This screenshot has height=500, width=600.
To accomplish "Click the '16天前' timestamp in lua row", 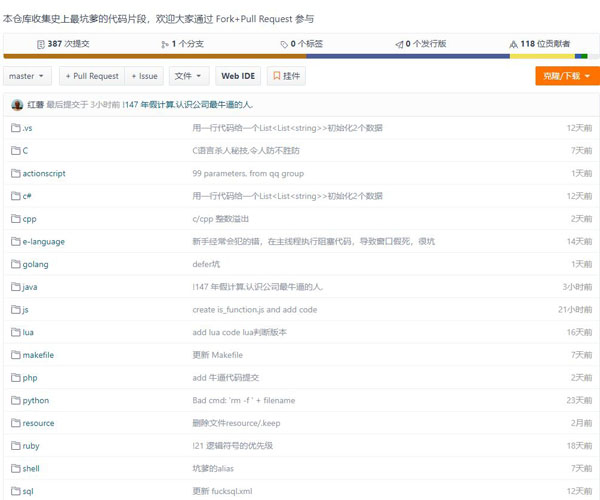I will pyautogui.click(x=579, y=332).
